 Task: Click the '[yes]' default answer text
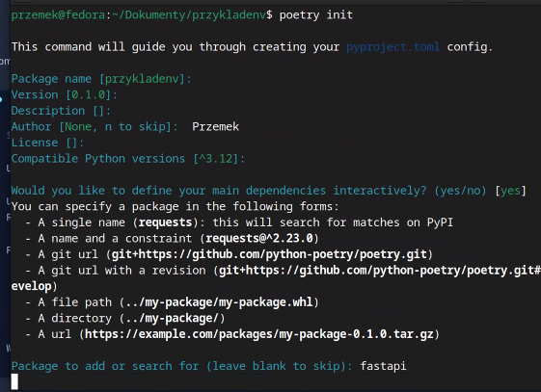click(510, 191)
